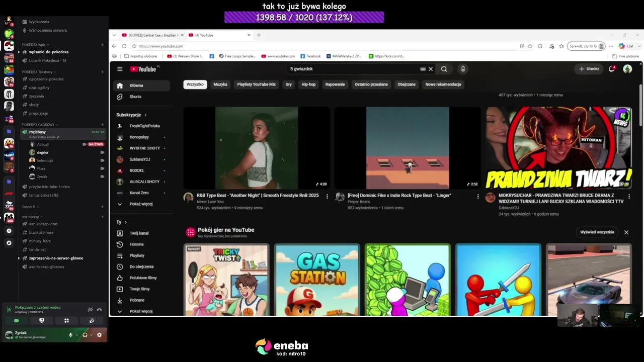This screenshot has height=362, width=644.
Task: Open the Free Loops Sample bookmark
Action: [x=237, y=56]
